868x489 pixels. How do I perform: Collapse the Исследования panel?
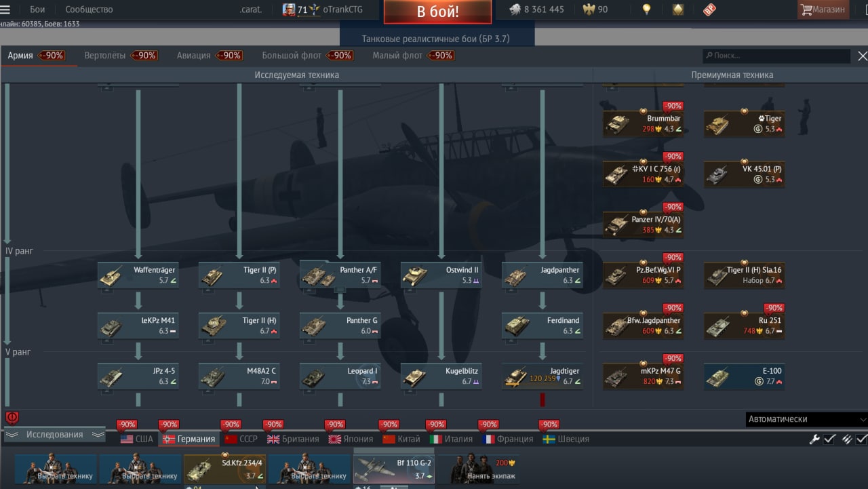click(x=55, y=435)
